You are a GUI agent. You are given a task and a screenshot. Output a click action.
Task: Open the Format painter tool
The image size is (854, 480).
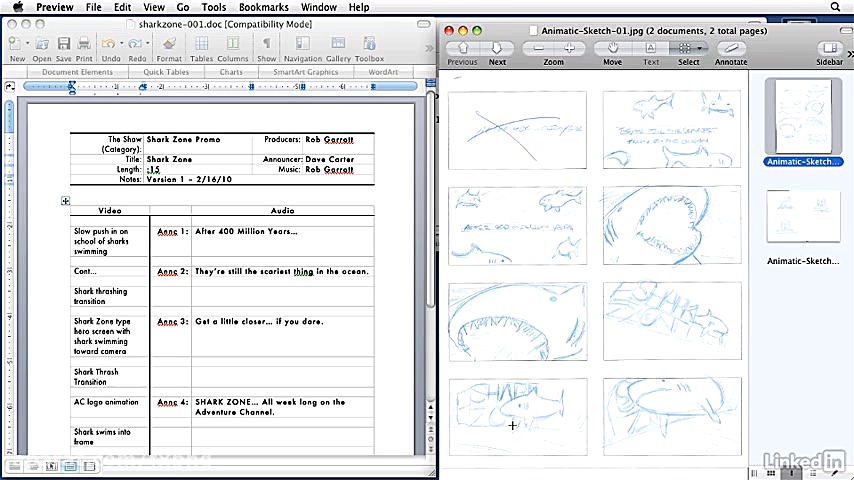tap(169, 46)
